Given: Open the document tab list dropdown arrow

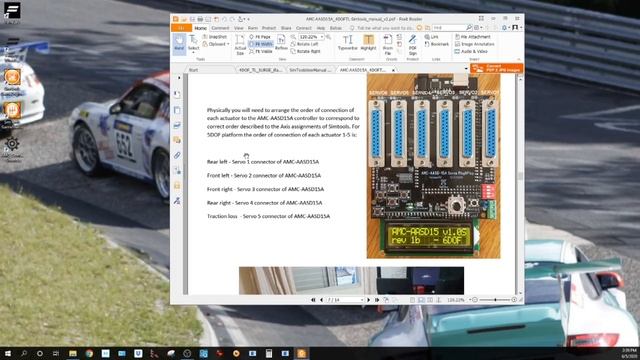Looking at the screenshot, I should 466,69.
